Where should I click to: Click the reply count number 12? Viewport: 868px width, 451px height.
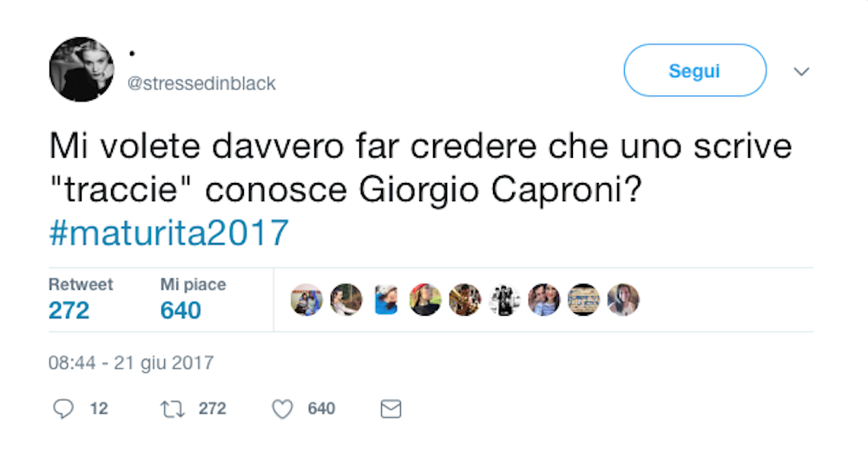[99, 409]
